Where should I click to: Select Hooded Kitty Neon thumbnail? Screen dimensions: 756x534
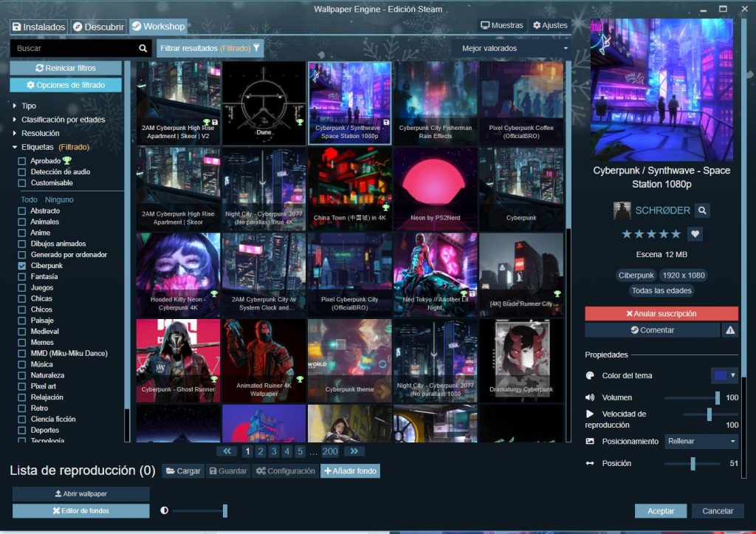point(178,275)
